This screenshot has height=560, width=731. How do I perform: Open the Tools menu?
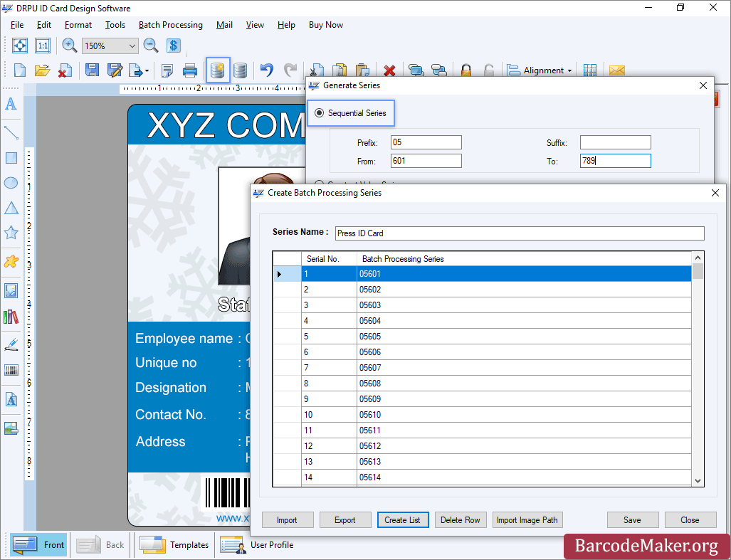(x=115, y=25)
